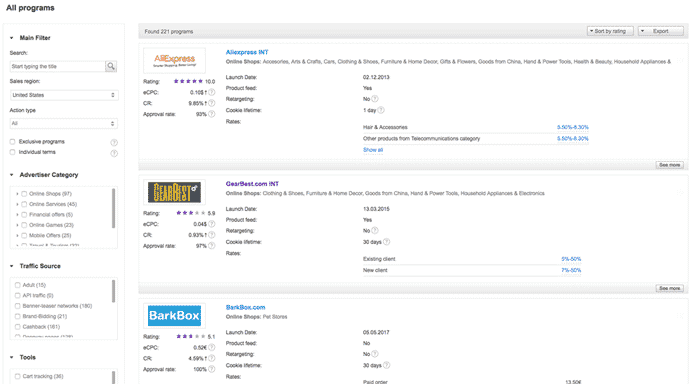Viewport: 700px width, 384px height.
Task: Click New client rate 7%-50%
Action: [x=571, y=270]
